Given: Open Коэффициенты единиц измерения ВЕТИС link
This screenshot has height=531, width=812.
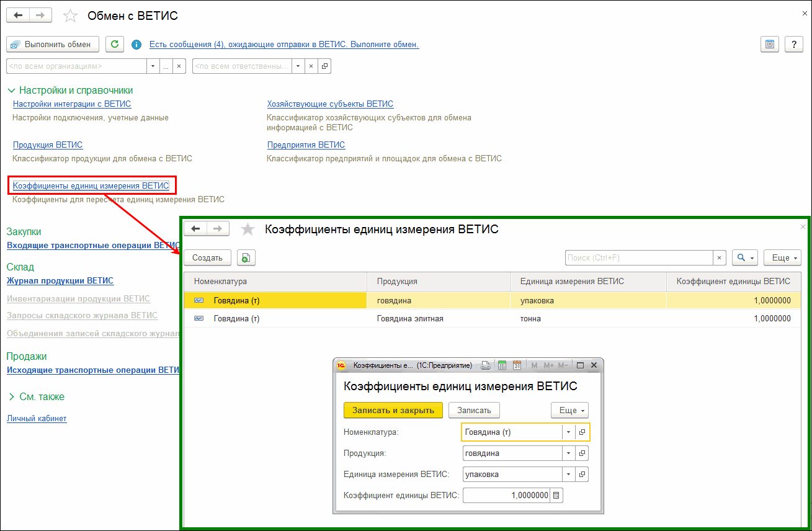Looking at the screenshot, I should click(x=91, y=185).
